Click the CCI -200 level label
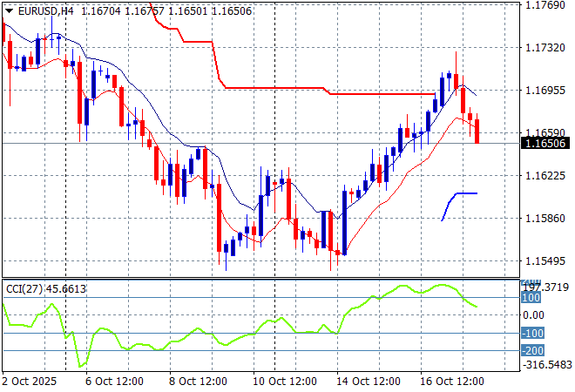Image resolution: width=575 pixels, height=392 pixels. click(x=532, y=350)
